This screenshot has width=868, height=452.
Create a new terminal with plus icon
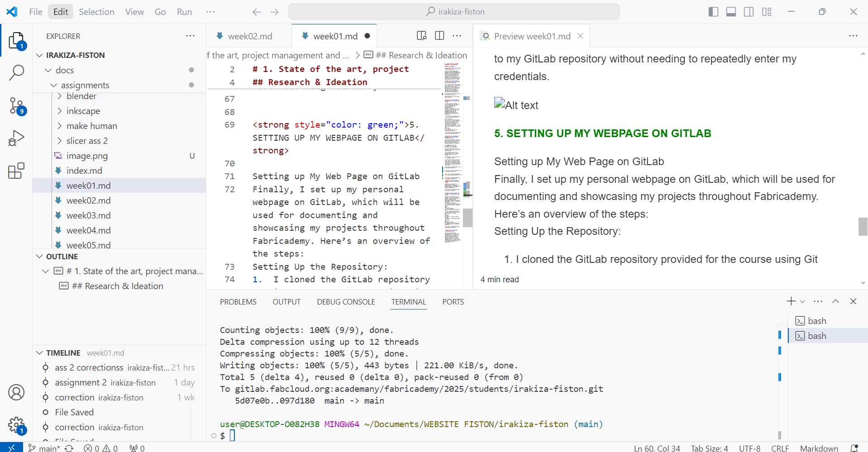pos(791,301)
